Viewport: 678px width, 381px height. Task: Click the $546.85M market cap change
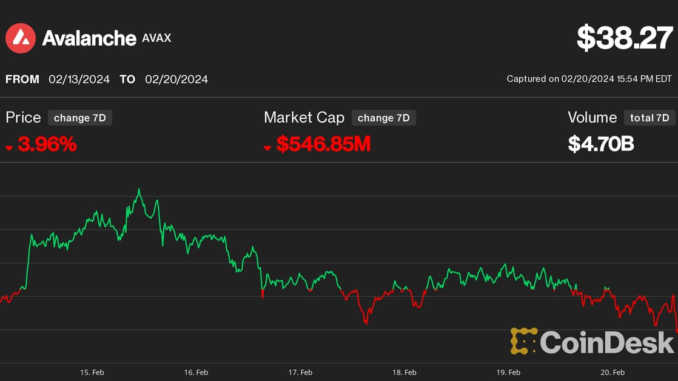pyautogui.click(x=323, y=144)
